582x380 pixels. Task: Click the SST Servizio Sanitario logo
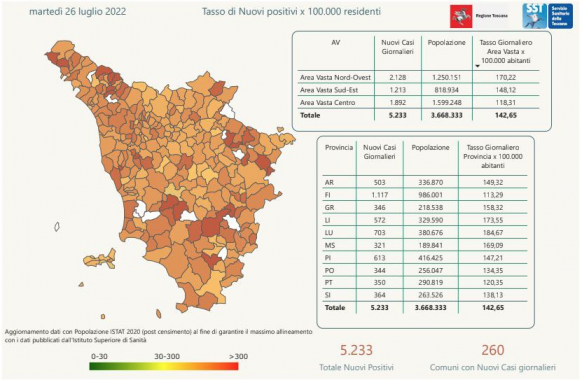click(548, 16)
